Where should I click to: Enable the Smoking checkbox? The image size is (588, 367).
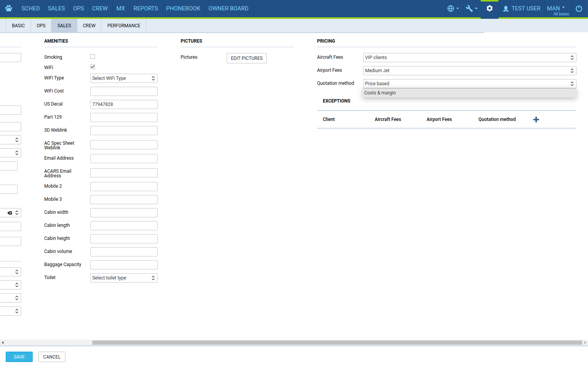(93, 56)
